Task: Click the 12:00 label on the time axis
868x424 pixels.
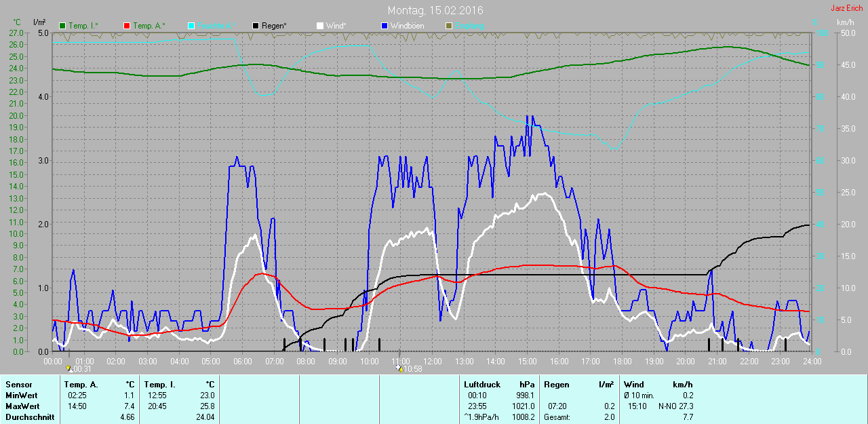Action: [x=432, y=362]
